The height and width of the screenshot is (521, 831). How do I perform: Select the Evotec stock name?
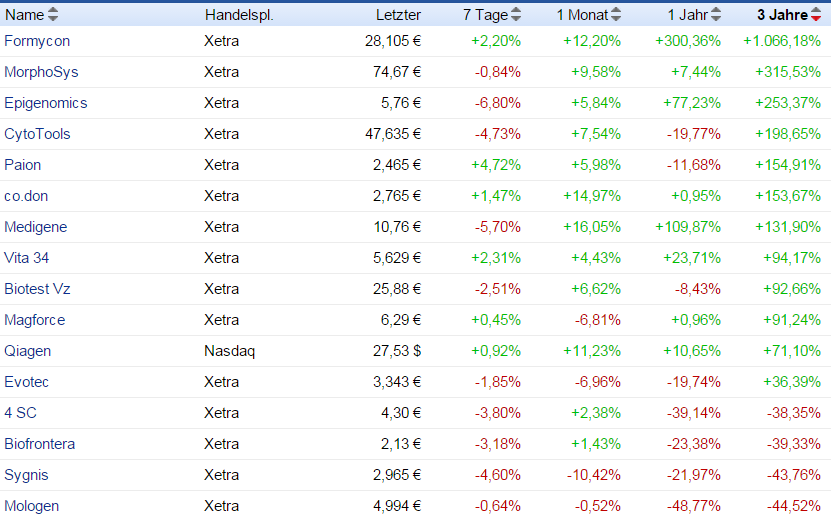(x=27, y=382)
